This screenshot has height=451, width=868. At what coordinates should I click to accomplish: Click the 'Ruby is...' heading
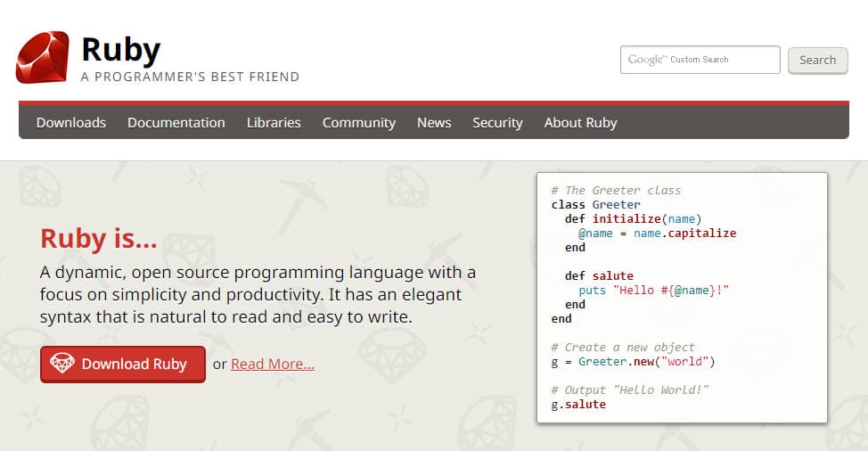pyautogui.click(x=99, y=239)
